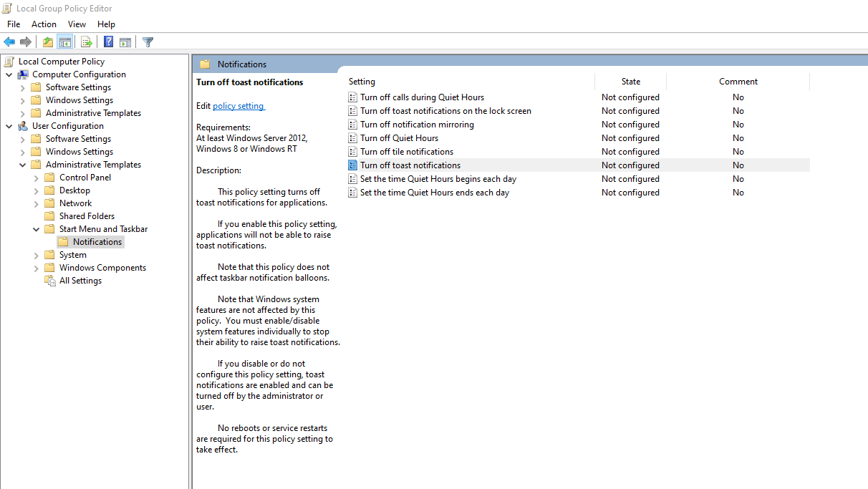The width and height of the screenshot is (868, 489).
Task: Expand the Windows Components tree node
Action: pos(37,268)
